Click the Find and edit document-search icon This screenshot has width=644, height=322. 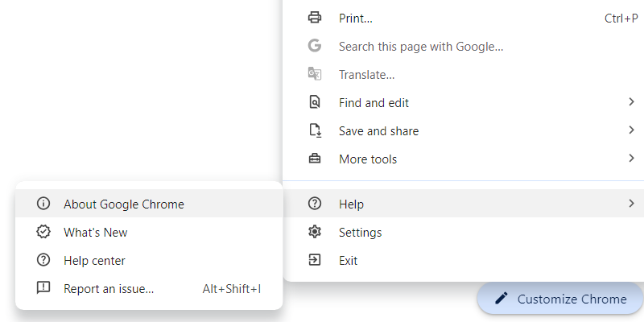pyautogui.click(x=315, y=102)
